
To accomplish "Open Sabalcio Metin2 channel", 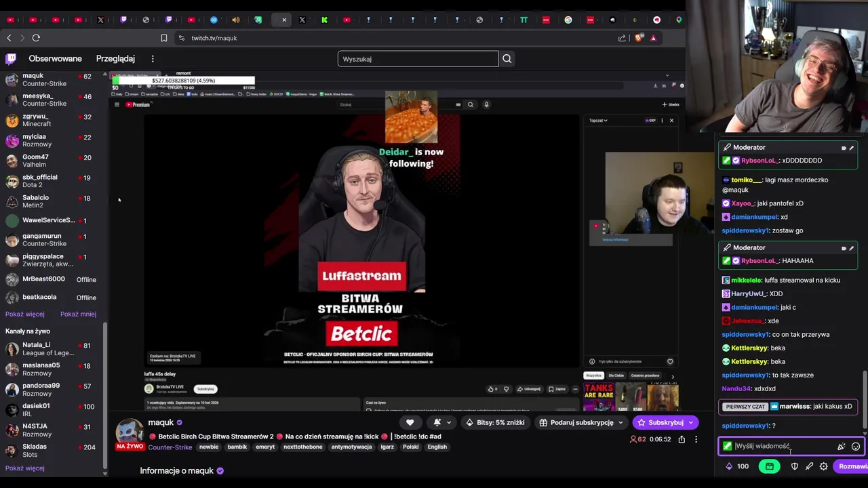I will click(x=52, y=202).
